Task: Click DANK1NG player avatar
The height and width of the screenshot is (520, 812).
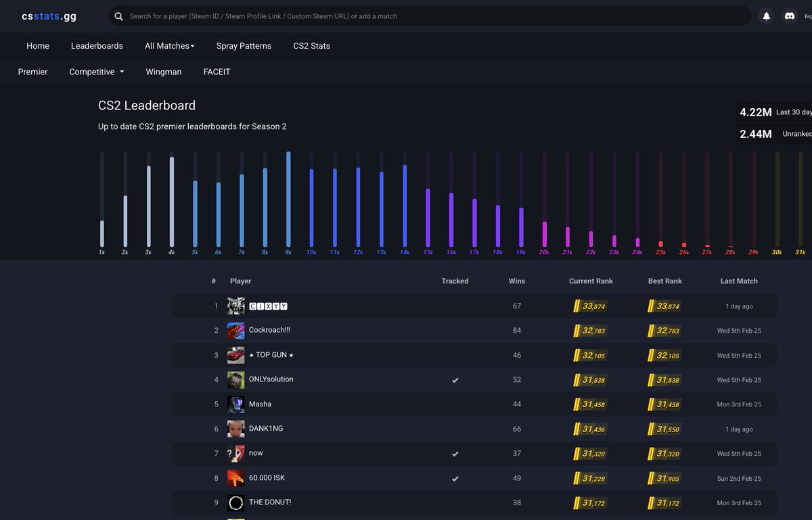Action: click(236, 429)
